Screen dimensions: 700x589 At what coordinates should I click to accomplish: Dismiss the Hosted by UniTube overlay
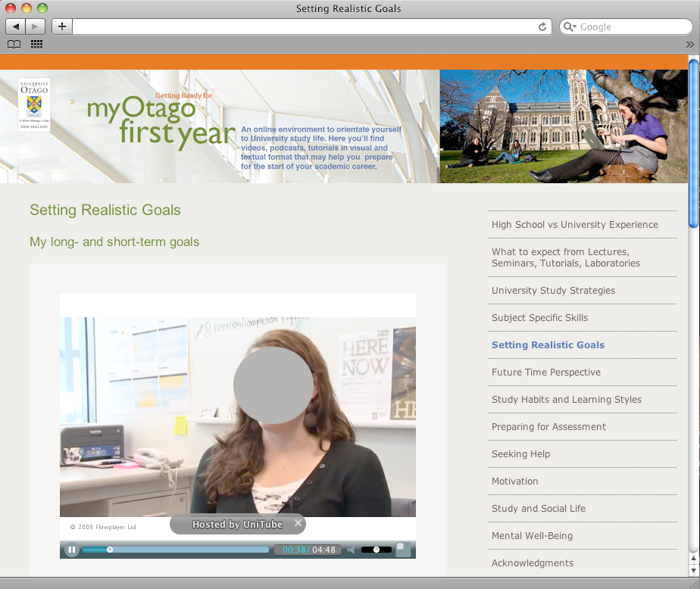click(x=298, y=523)
